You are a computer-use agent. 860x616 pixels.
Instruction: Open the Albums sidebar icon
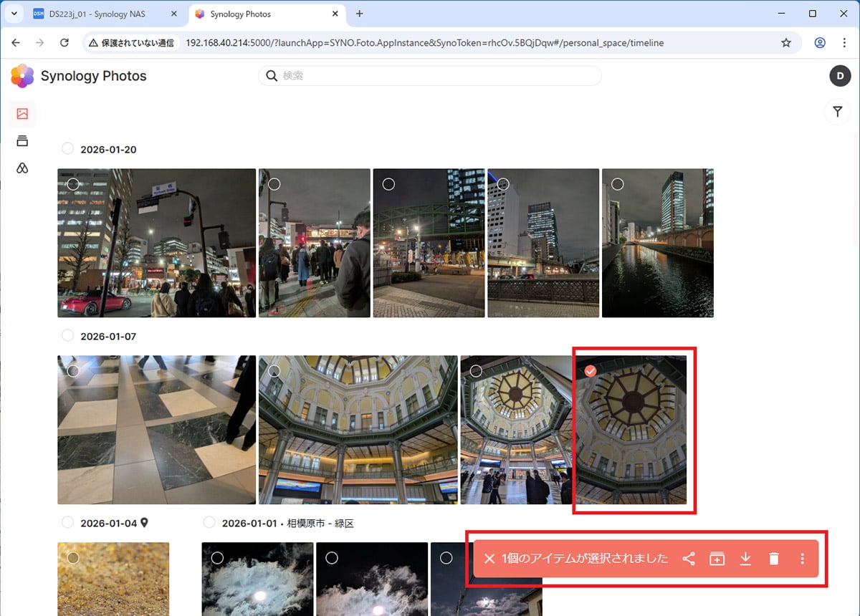pos(22,141)
